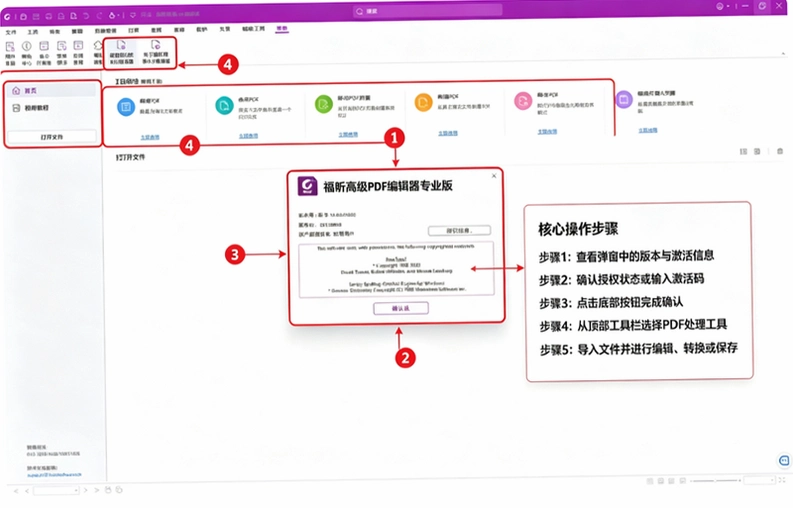Click inside the title bar search box
Screen dimensions: 793x508
click(x=427, y=11)
